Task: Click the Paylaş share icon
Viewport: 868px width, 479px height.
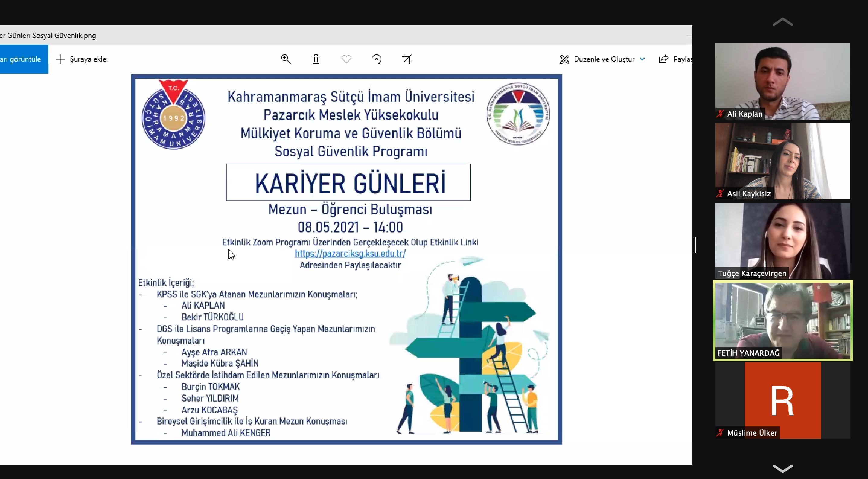Action: [663, 59]
